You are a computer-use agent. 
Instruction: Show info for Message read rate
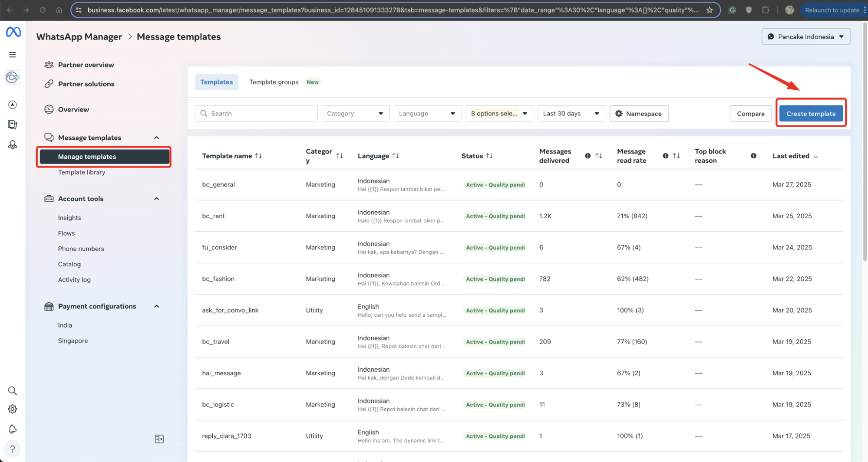tap(665, 156)
